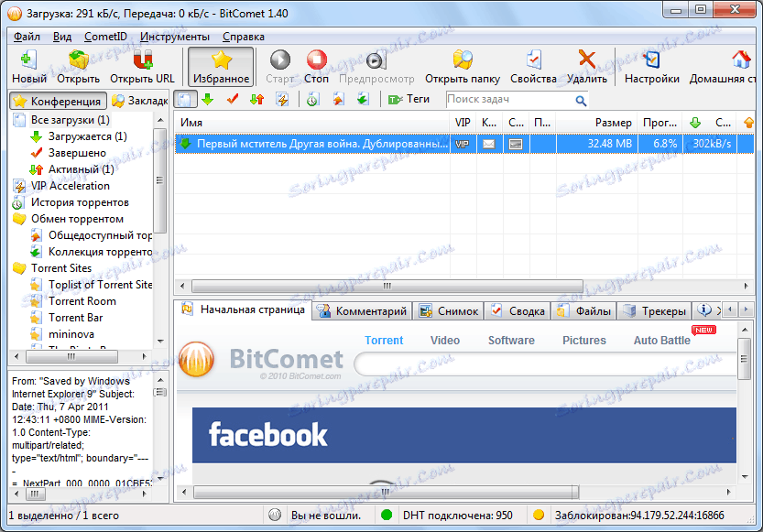Select VIP Acceleration in sidebar
Image resolution: width=763 pixels, height=532 pixels.
click(70, 186)
